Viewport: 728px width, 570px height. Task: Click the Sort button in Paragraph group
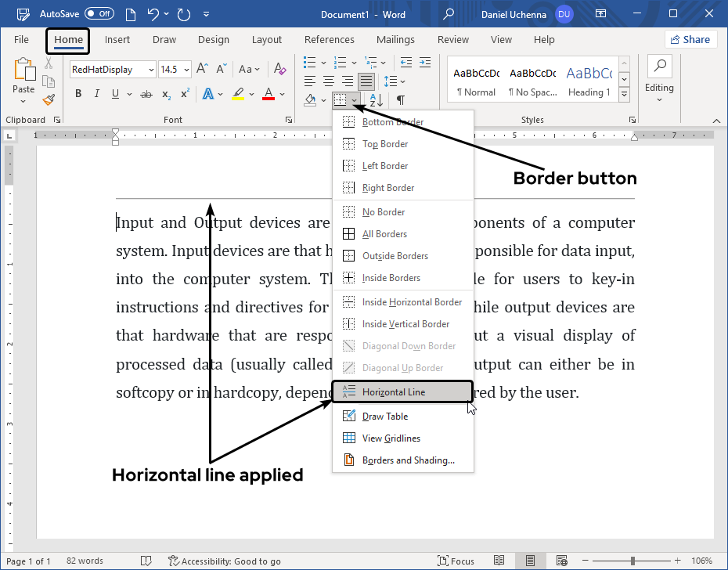(x=376, y=99)
